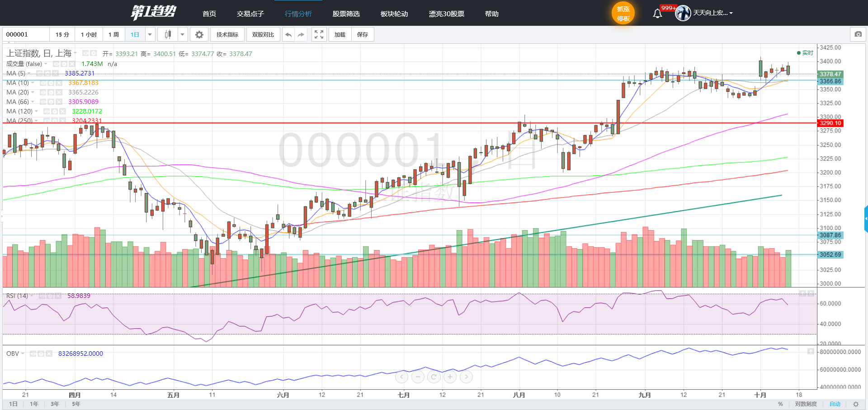Click the orange 抓涨停板 button
868x410 pixels.
click(623, 14)
